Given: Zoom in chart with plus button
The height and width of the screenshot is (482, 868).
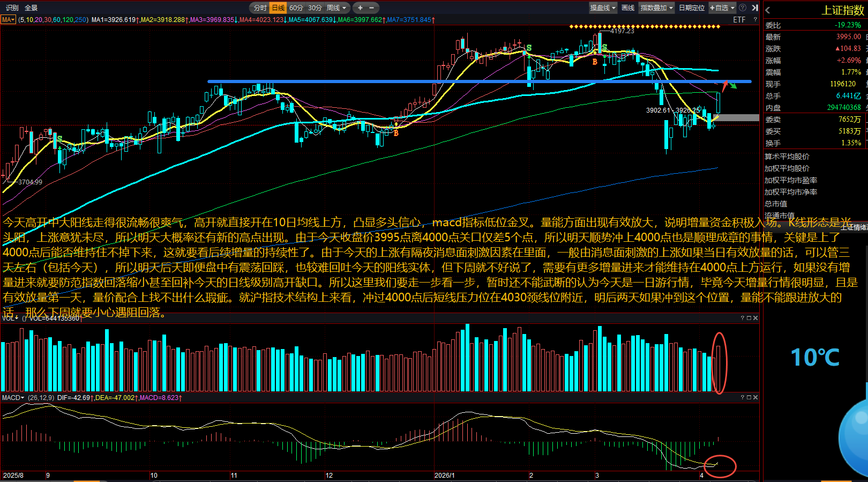Looking at the screenshot, I should point(361,8).
